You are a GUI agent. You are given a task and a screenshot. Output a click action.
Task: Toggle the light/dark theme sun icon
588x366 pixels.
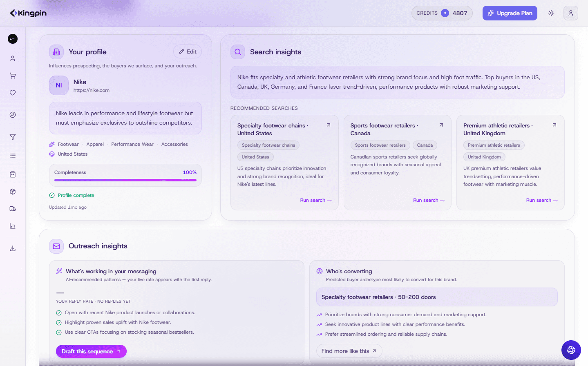coord(551,13)
